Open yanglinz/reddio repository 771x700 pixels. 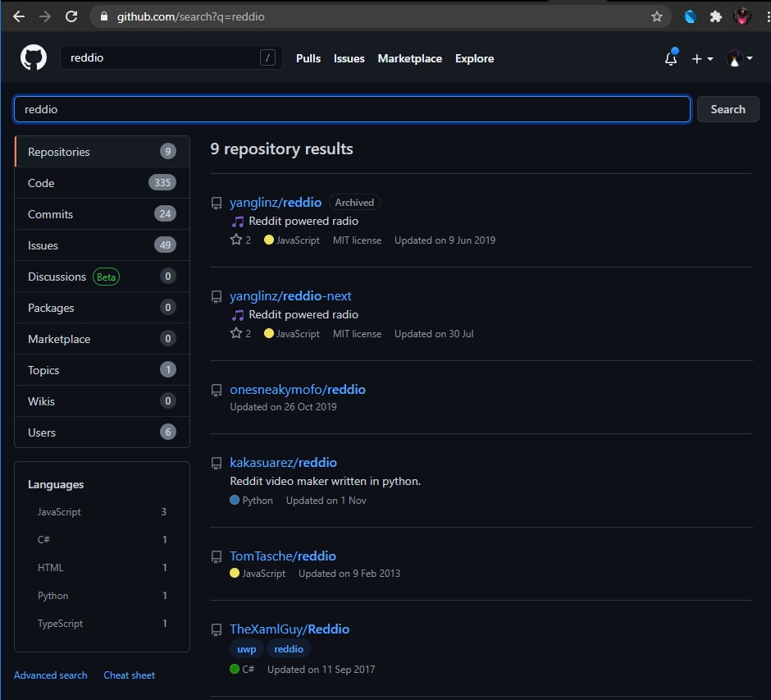(x=276, y=202)
